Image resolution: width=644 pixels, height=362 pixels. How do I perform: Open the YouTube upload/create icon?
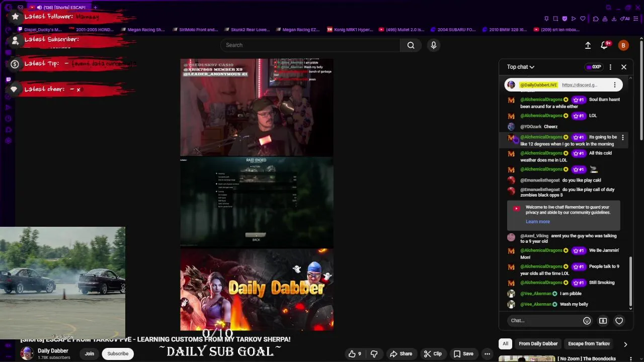click(x=588, y=45)
